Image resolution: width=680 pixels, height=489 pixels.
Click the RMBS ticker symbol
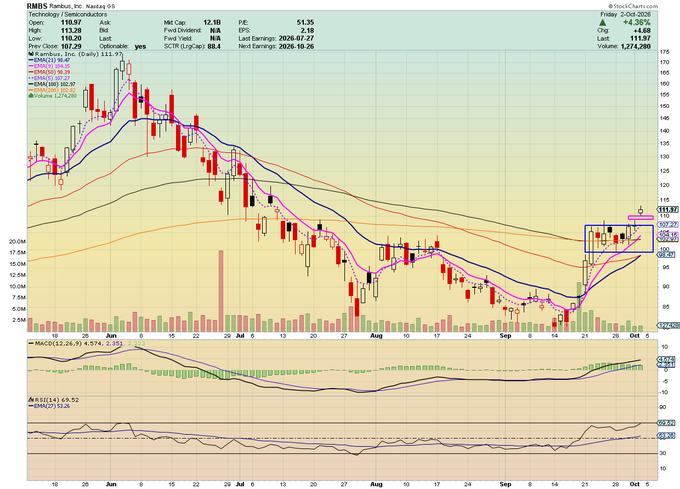pos(36,6)
